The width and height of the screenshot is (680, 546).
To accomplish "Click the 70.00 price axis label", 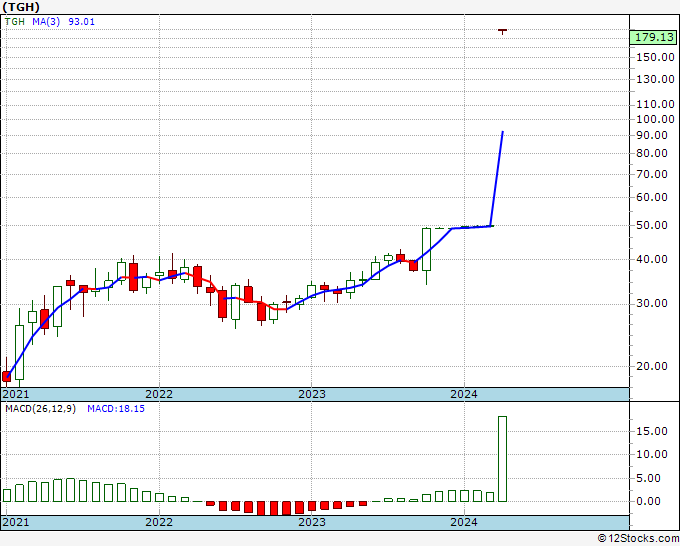I will pos(652,174).
